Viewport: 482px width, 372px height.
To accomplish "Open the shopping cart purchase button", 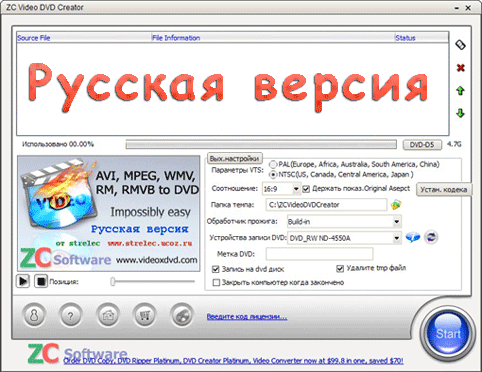I will (x=145, y=315).
